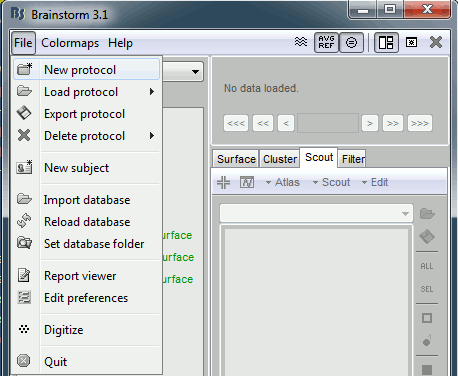
Task: Click the New protocol folder icon
Action: (x=24, y=69)
